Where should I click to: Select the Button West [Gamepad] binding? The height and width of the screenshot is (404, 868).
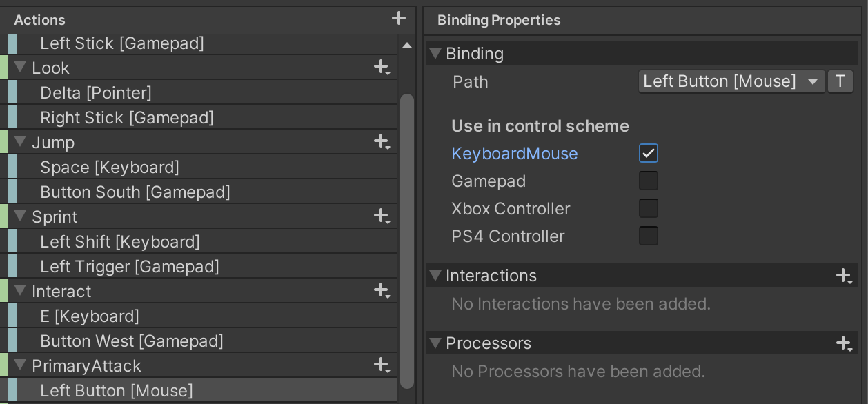pyautogui.click(x=132, y=341)
